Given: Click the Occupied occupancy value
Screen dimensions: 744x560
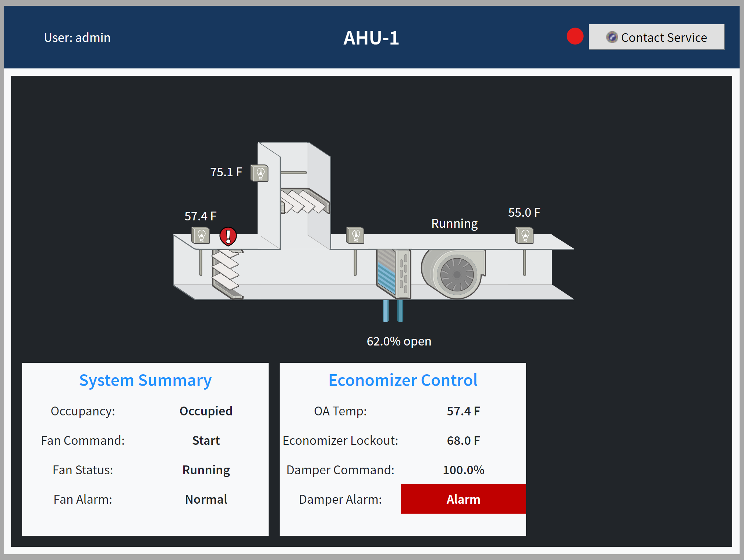Looking at the screenshot, I should point(206,411).
